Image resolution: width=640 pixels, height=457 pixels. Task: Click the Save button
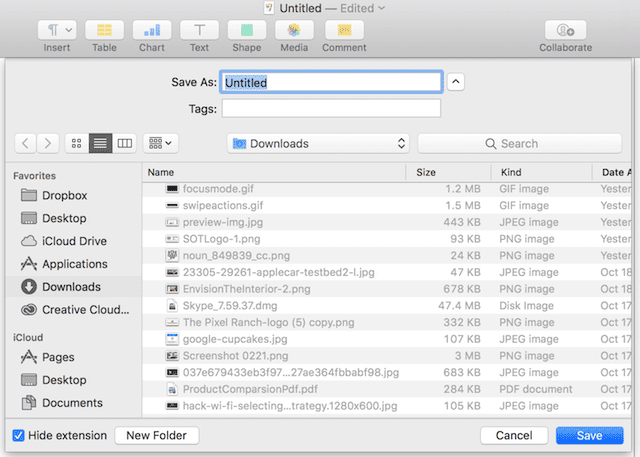pos(589,436)
